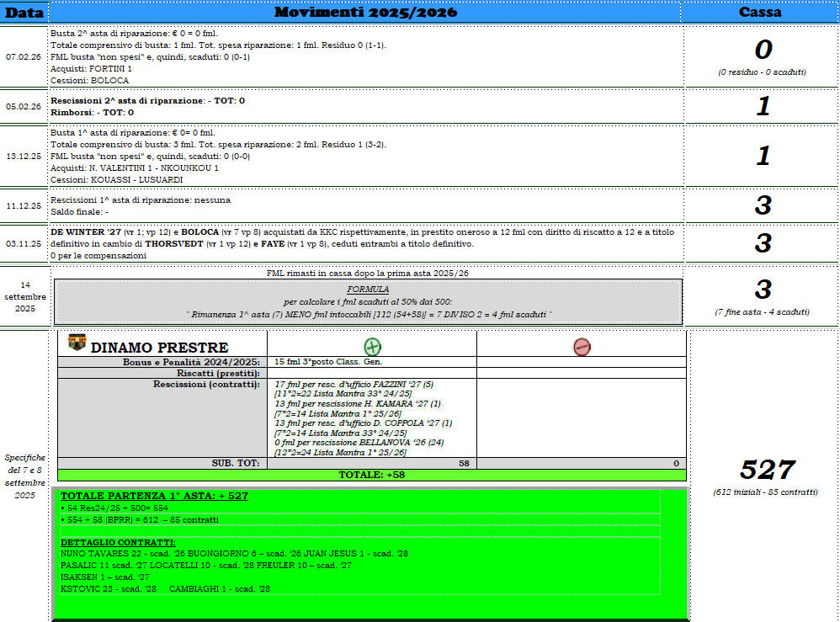Select the green 'TOTALE: +58' bar
Screen dimensions: 840x622
[372, 476]
